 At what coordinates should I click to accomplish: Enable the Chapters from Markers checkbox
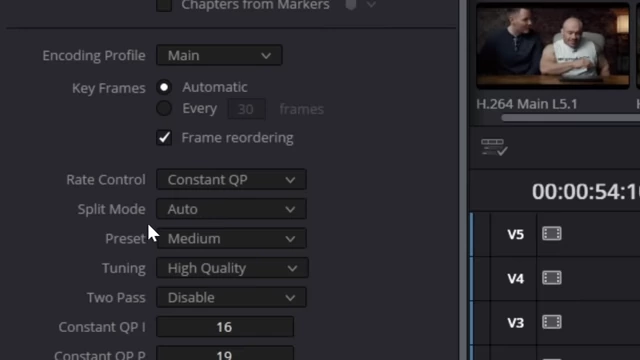tap(164, 5)
